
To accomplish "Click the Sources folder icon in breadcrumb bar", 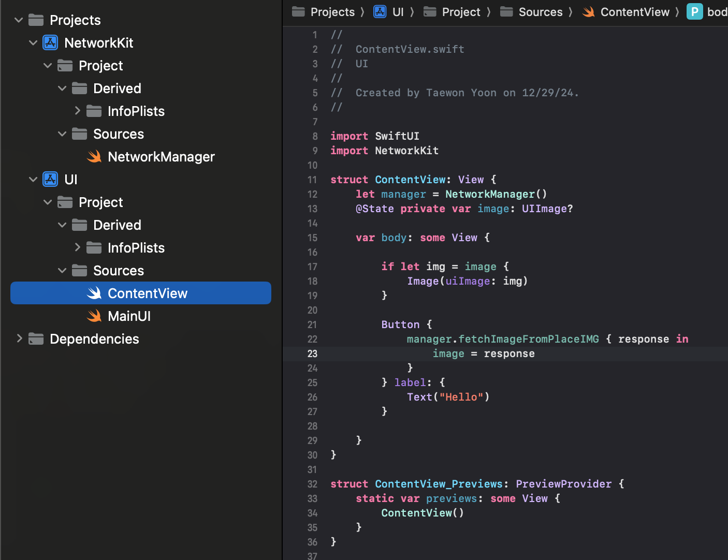I will [x=506, y=12].
